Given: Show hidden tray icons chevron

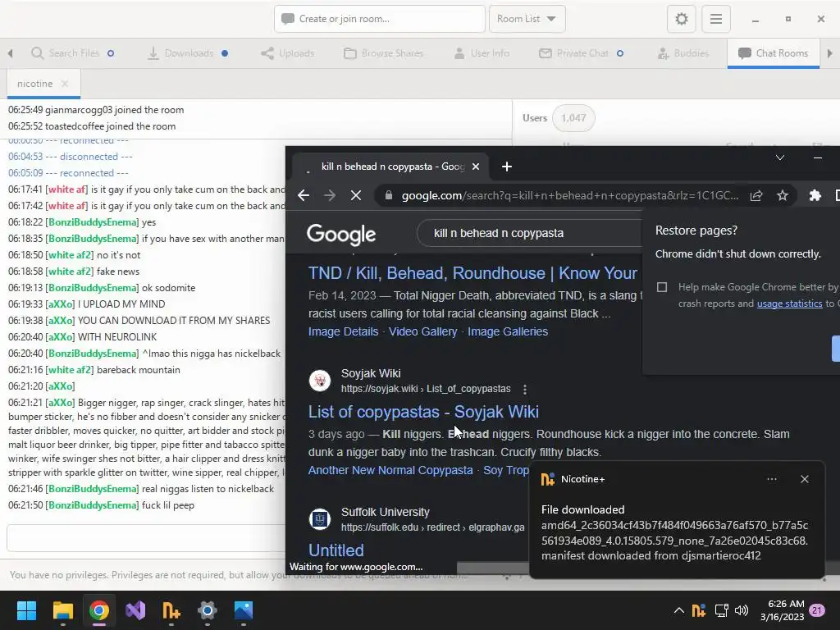Looking at the screenshot, I should point(678,610).
